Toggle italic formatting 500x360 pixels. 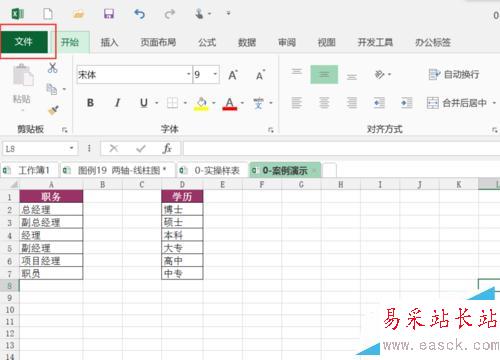click(117, 103)
